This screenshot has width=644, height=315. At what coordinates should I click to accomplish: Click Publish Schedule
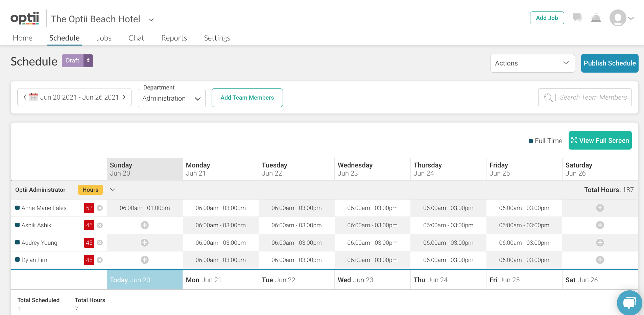coord(610,63)
